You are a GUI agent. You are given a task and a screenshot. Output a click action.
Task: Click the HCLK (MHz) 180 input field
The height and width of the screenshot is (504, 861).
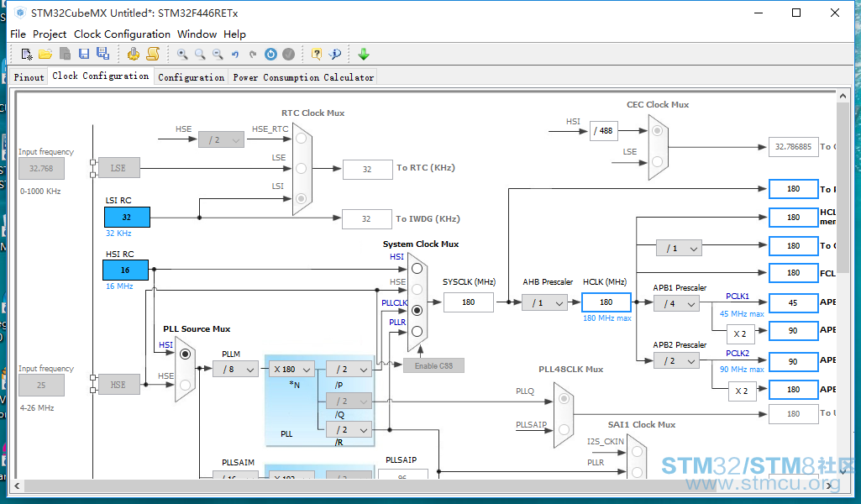tap(606, 302)
